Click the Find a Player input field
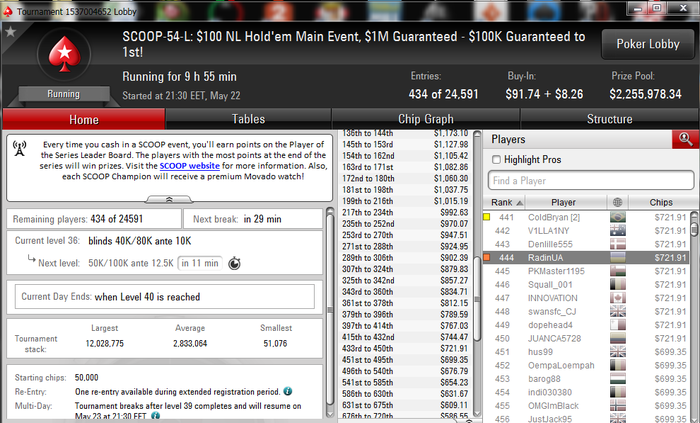Viewport: 700px width, 423px height. click(591, 181)
